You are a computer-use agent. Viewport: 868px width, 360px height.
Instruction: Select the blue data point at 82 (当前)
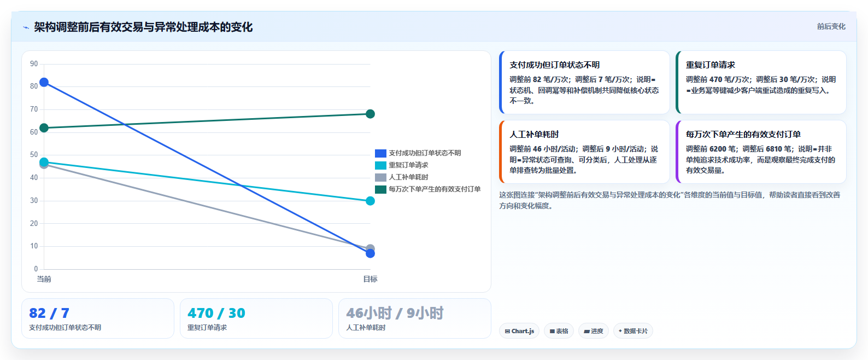[x=44, y=83]
